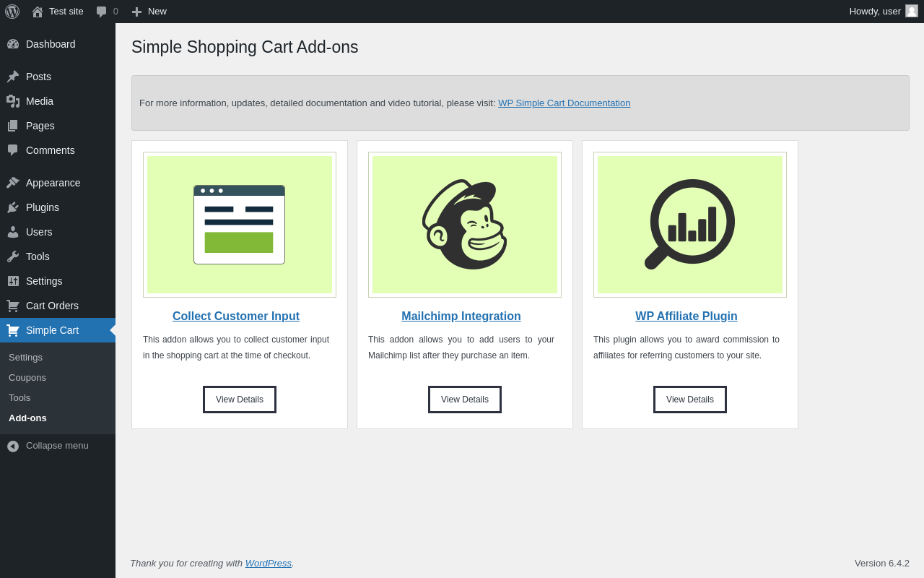Screen dimensions: 924x578
Task: Click the Appearance brush icon
Action: pyautogui.click(x=13, y=183)
